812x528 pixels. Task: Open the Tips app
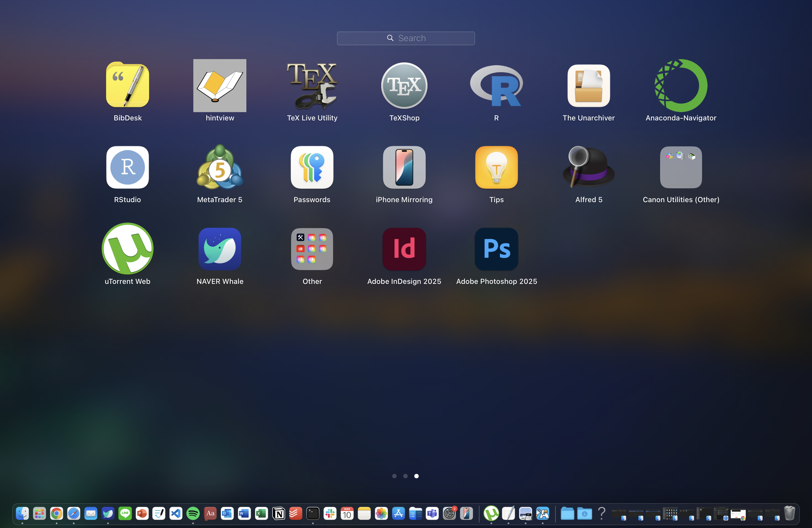(x=496, y=167)
